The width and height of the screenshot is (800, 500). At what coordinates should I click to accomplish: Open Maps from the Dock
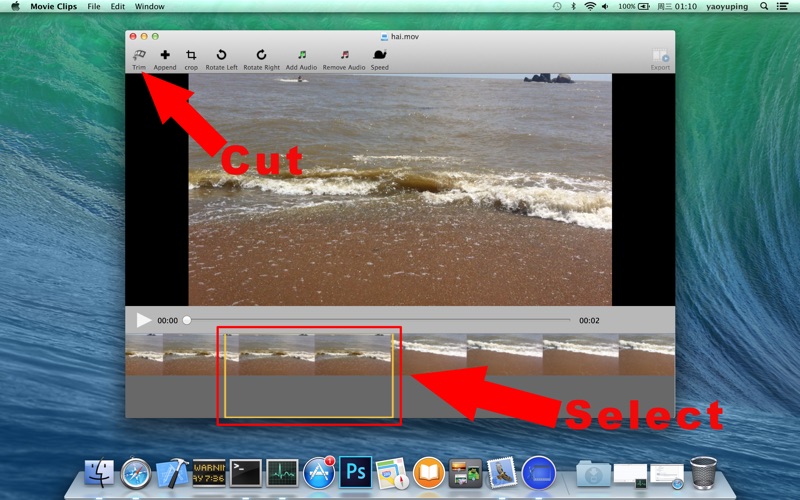(392, 472)
